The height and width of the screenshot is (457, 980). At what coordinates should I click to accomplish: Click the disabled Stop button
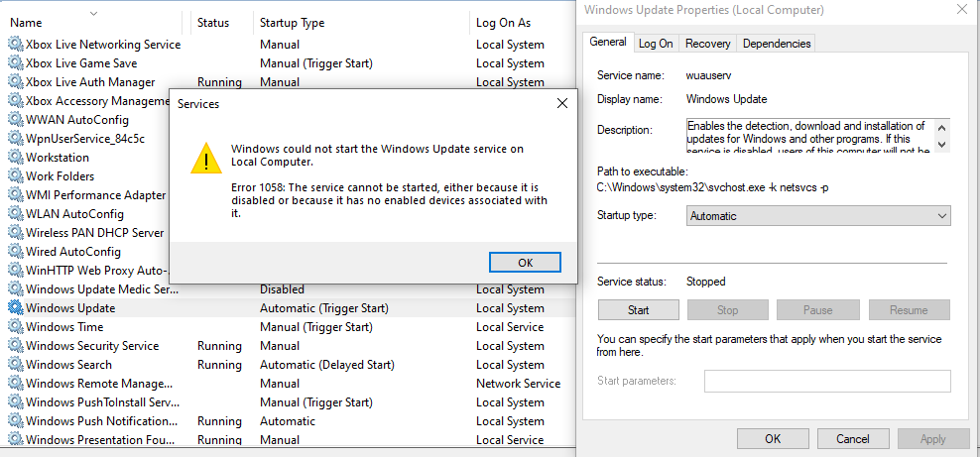pyautogui.click(x=727, y=309)
